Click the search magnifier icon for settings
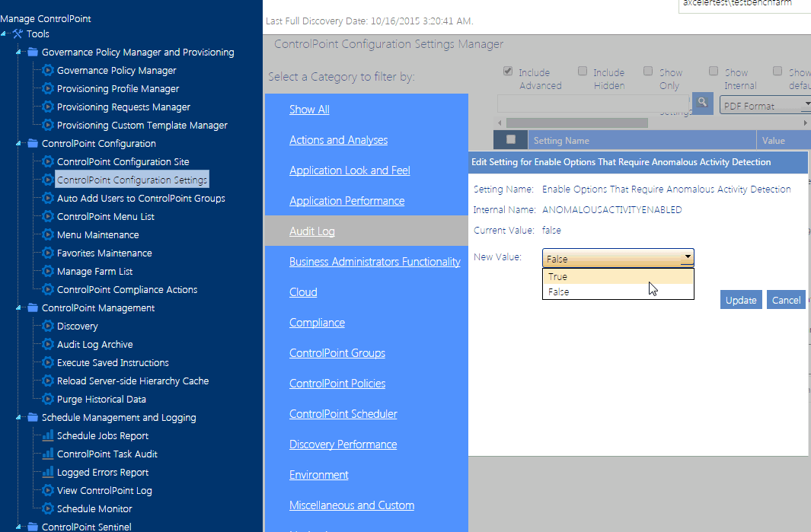Screen dimensions: 811x532 click(x=701, y=102)
